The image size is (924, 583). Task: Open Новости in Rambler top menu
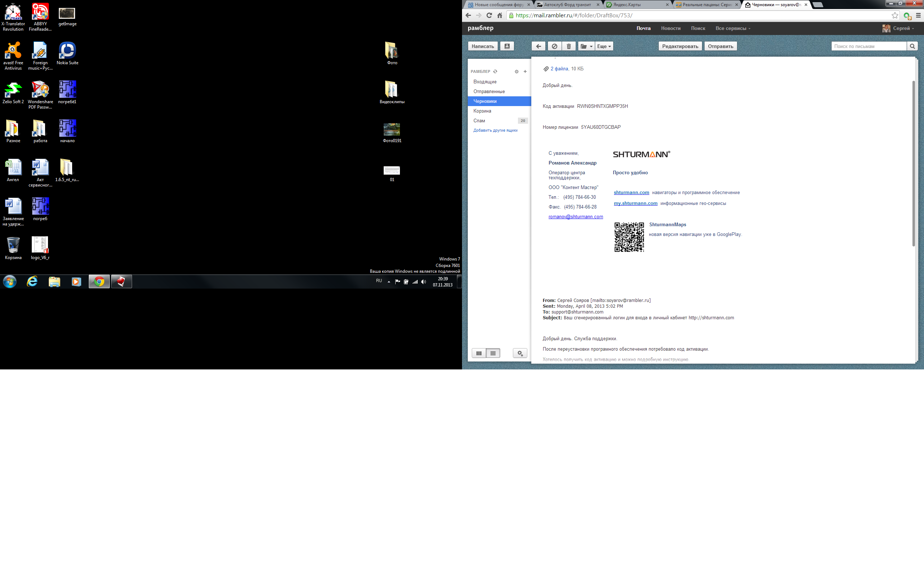point(671,29)
